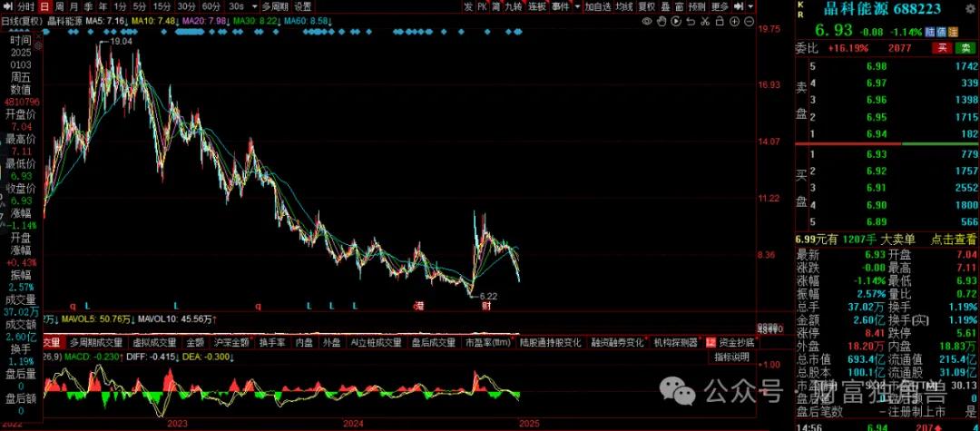Select the 周 weekly period tab

click(59, 7)
